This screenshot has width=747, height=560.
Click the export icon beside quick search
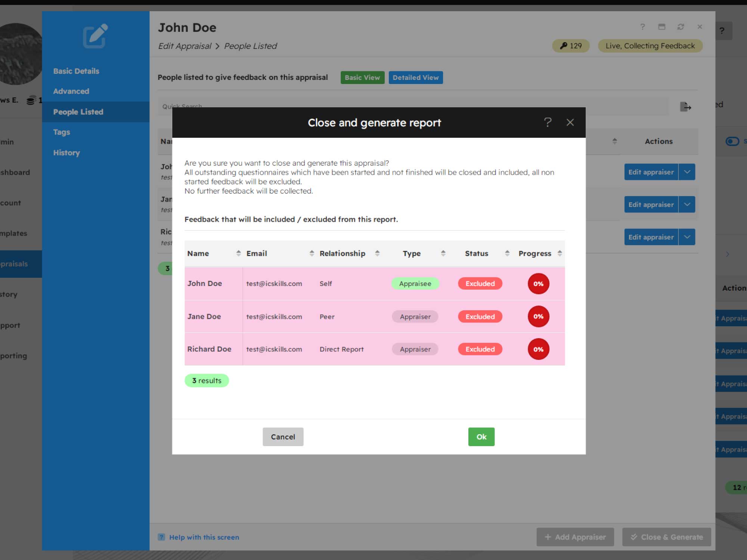685,107
